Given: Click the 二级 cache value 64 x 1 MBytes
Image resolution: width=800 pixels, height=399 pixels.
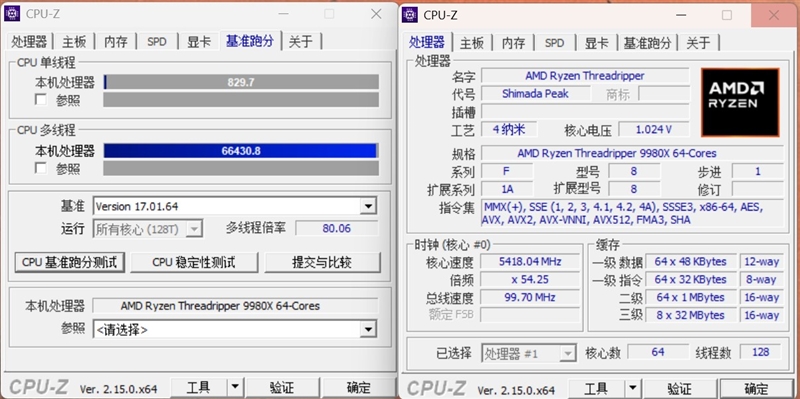Looking at the screenshot, I should click(x=691, y=297).
